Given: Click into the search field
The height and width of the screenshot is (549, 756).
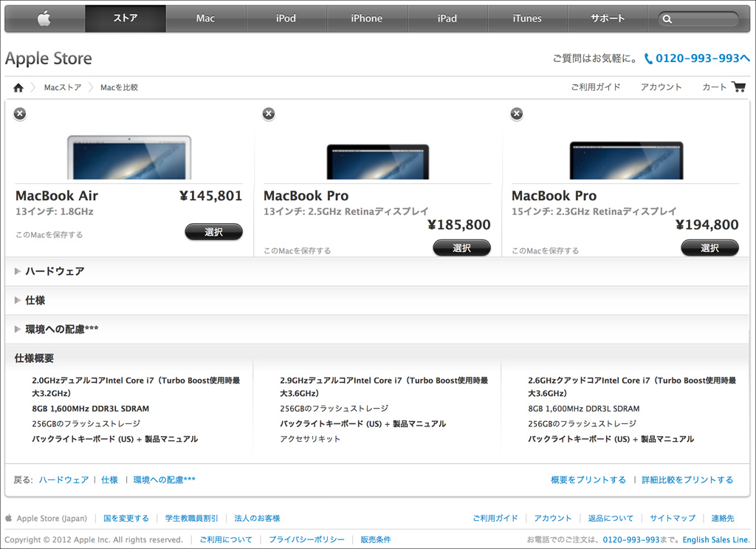Looking at the screenshot, I should click(698, 19).
